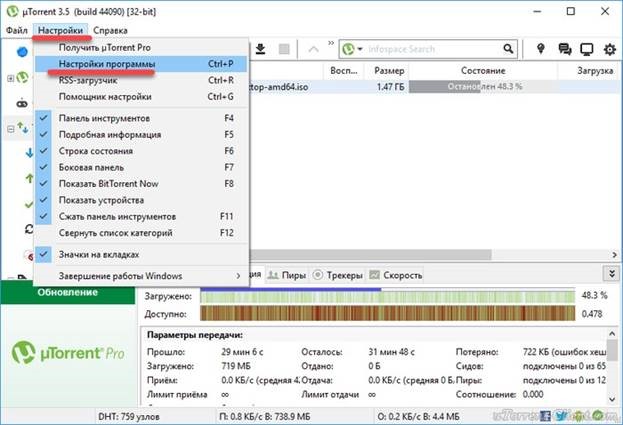
Task: Select the circular arrows active sidebar item
Action: point(29,229)
